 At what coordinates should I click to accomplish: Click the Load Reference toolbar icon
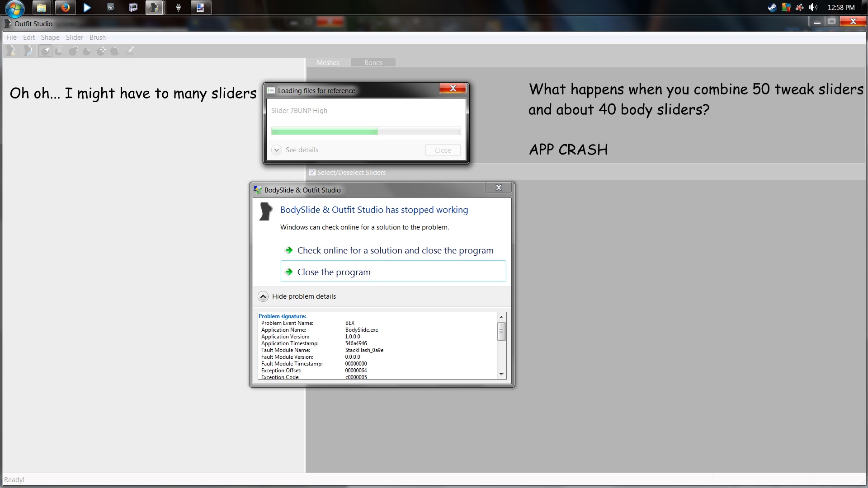tap(28, 51)
